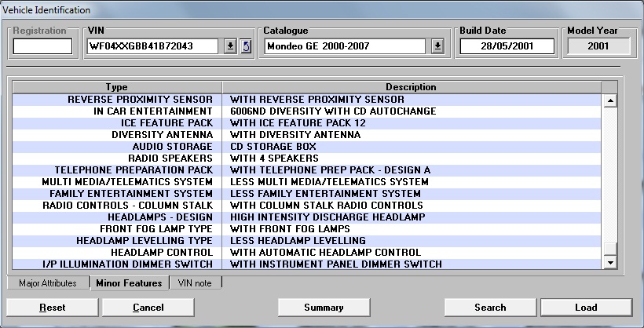Focus the Build Date field
This screenshot has height=328, width=644.
(507, 46)
